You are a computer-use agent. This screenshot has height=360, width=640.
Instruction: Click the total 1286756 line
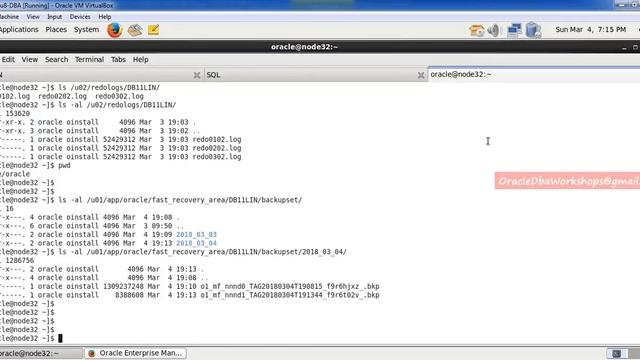[17, 260]
